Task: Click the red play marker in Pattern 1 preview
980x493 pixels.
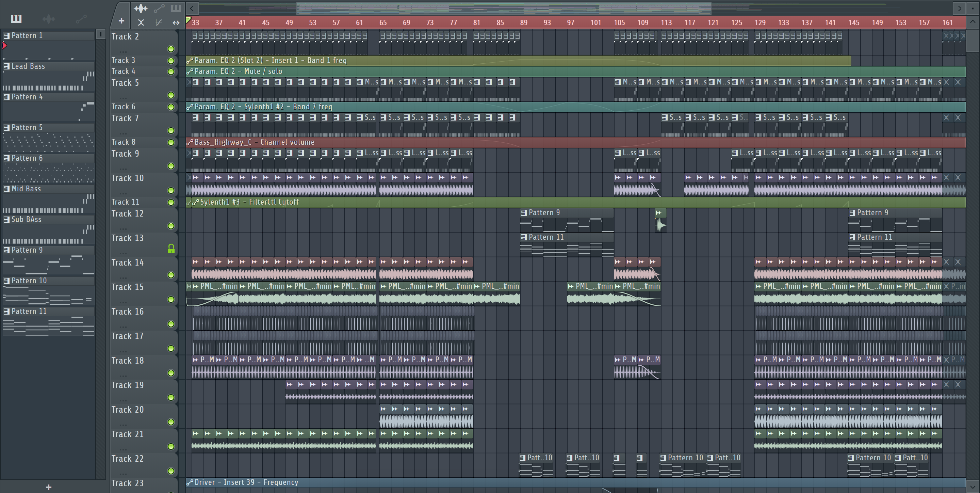Action: click(4, 46)
